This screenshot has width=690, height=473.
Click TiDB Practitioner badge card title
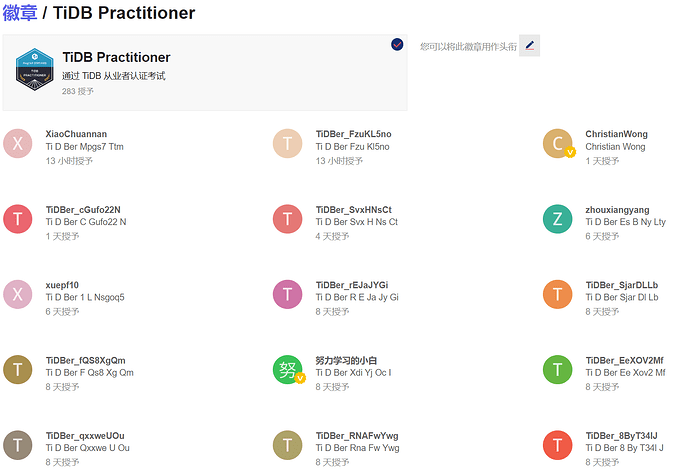[x=116, y=57]
